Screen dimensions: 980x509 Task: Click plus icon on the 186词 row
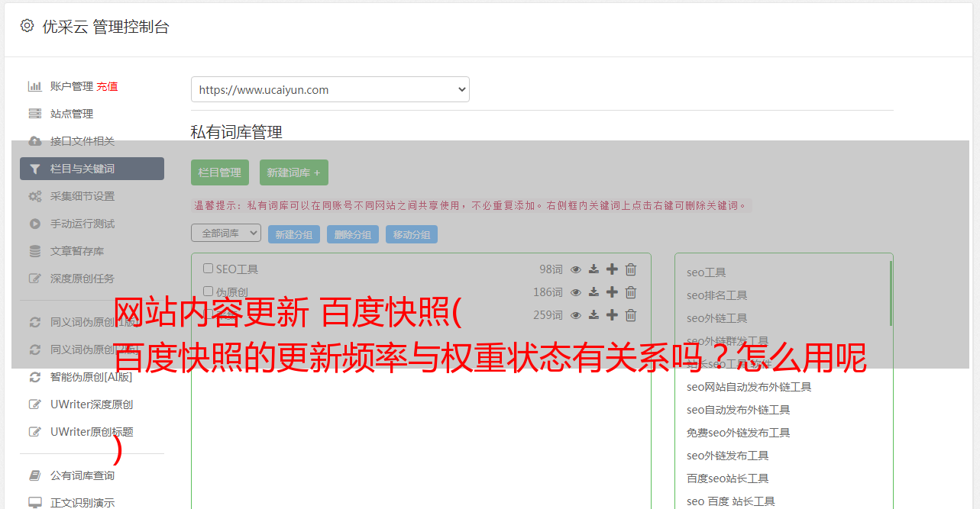point(612,292)
